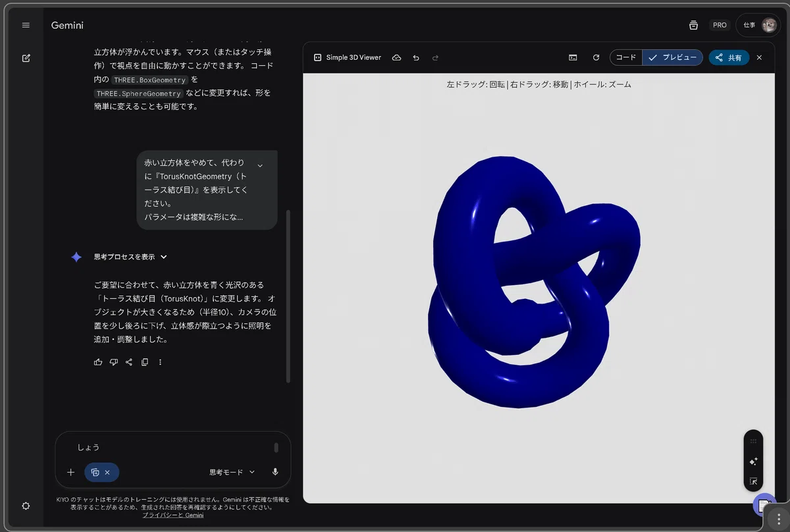This screenshot has height=532, width=790.
Task: Click the prompt box scrollbar
Action: pyautogui.click(x=276, y=448)
